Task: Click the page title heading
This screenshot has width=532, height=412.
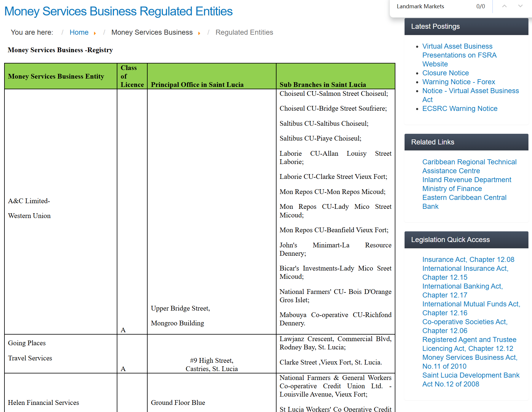Action: click(119, 11)
